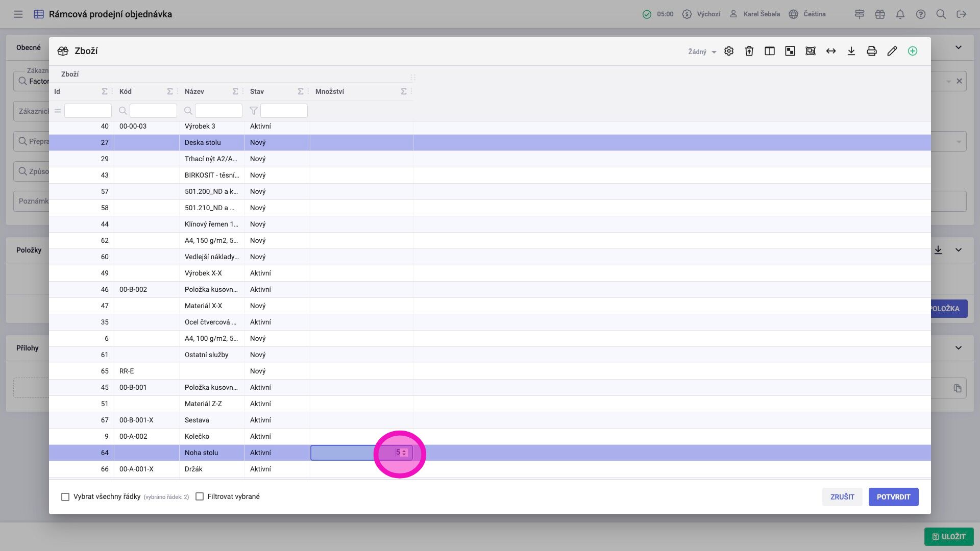Screen dimensions: 980x551
Task: Click the horizontal arrows fit-width icon
Action: pyautogui.click(x=831, y=51)
